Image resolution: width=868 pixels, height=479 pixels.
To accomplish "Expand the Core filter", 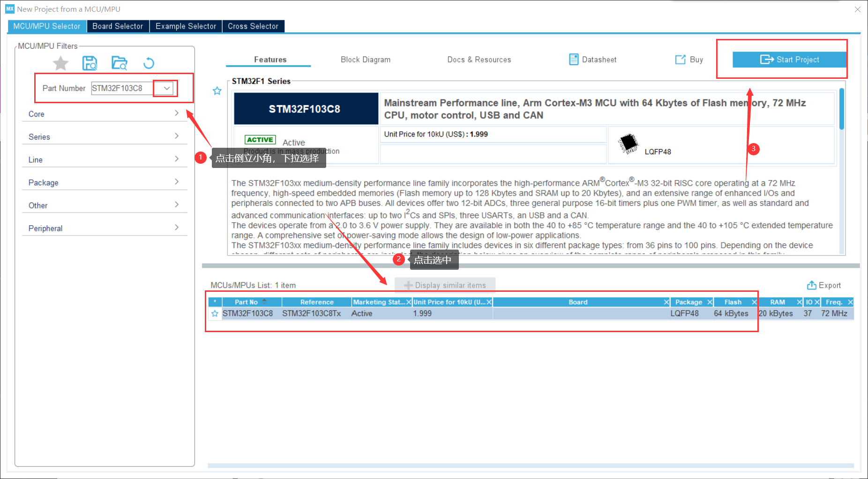I will pos(105,114).
